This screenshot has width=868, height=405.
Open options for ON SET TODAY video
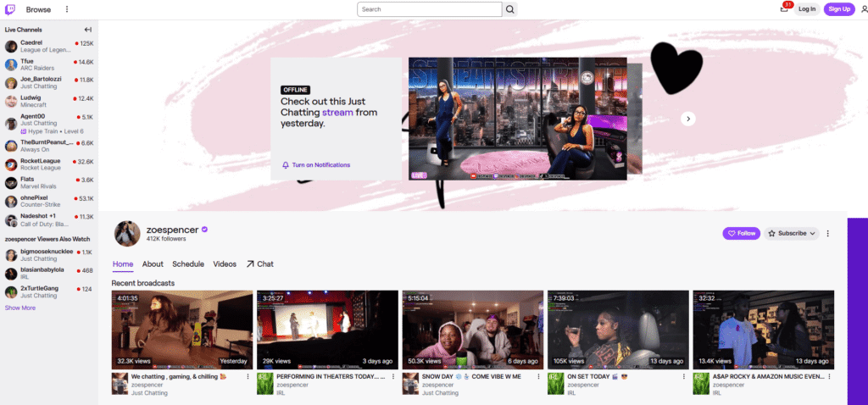pyautogui.click(x=684, y=376)
